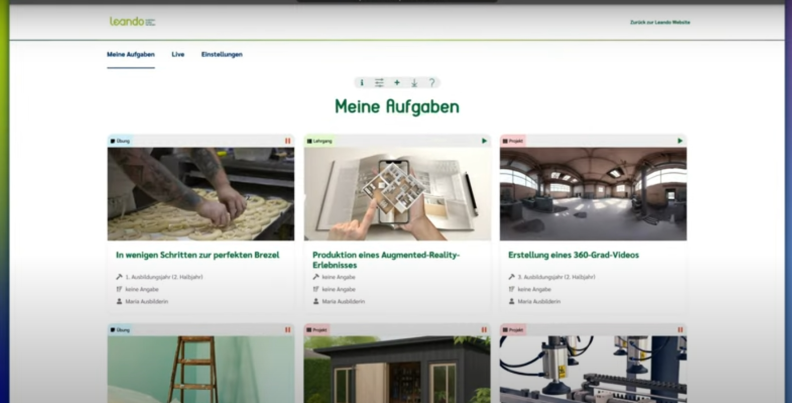Click the ladder painting thumbnail
The height and width of the screenshot is (403, 792).
[201, 369]
